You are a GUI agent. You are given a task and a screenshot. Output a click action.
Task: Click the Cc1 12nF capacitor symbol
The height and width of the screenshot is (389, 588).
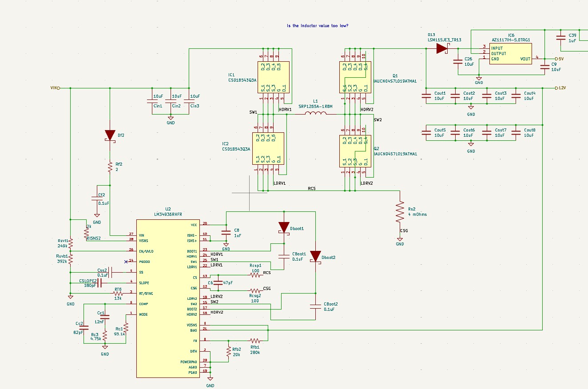coord(105,317)
